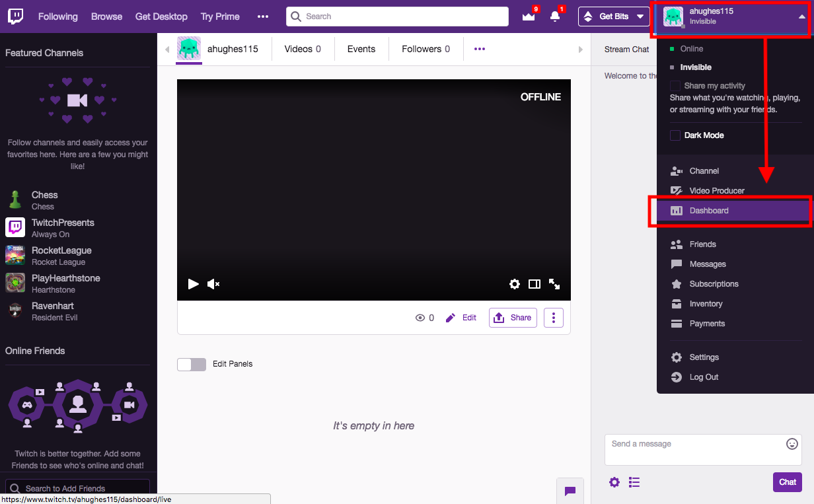Open the Prime loot crown icon
The image size is (814, 504).
click(529, 17)
